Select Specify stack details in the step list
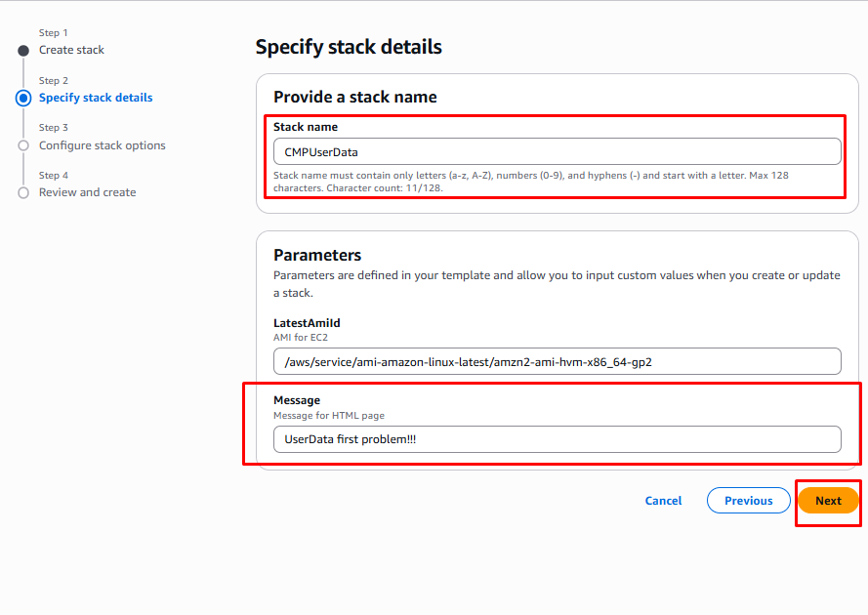The width and height of the screenshot is (868, 615). click(96, 98)
